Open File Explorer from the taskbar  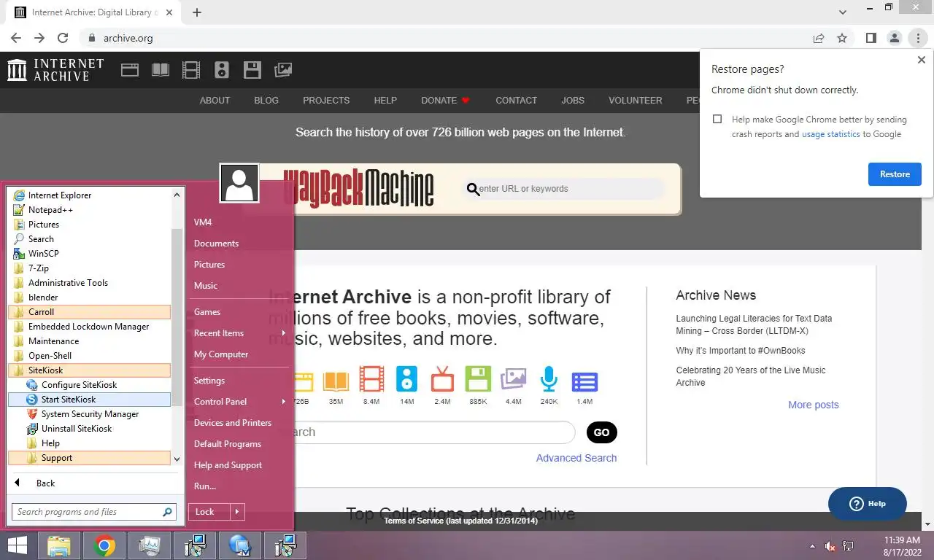[x=59, y=545]
